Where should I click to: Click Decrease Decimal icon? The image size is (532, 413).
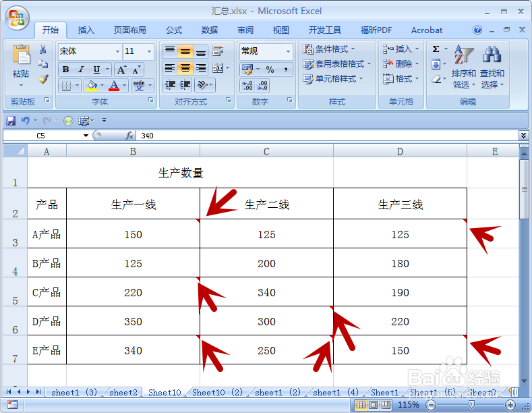click(262, 85)
